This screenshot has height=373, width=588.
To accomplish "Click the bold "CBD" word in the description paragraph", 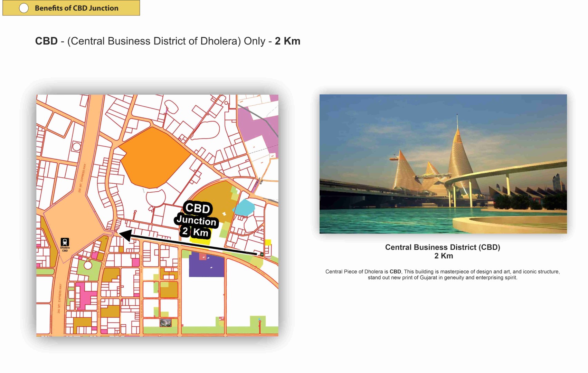I will tap(395, 272).
